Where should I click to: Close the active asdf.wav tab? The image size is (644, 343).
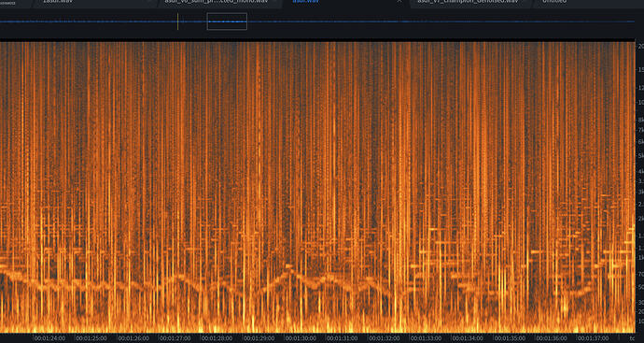pos(399,2)
